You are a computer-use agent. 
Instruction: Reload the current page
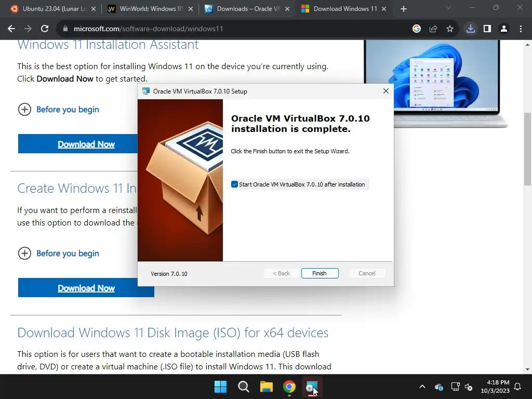coord(45,29)
